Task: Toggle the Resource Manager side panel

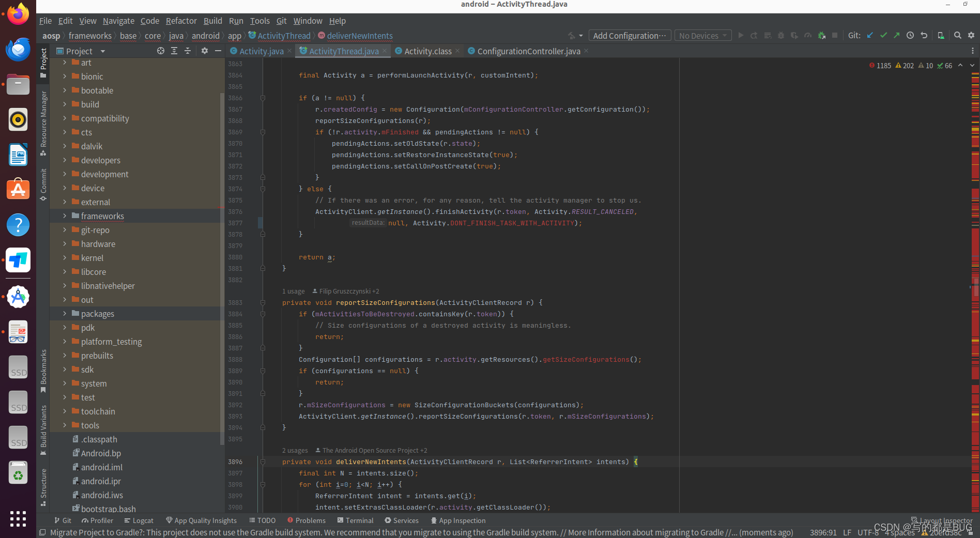Action: click(43, 123)
